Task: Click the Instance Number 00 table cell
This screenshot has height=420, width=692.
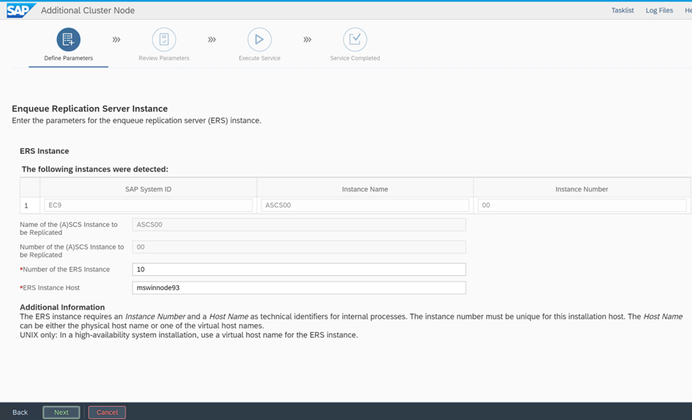Action: 582,205
